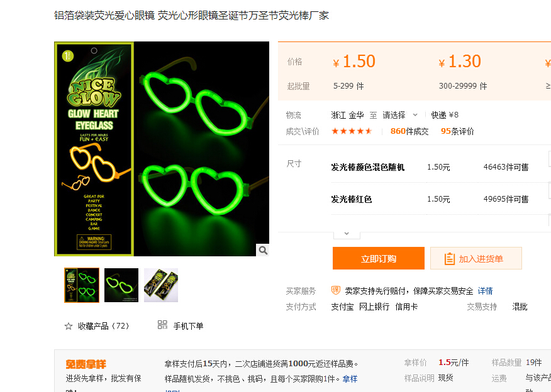
Task: Click the star icon to favorite product
Action: pyautogui.click(x=68, y=327)
